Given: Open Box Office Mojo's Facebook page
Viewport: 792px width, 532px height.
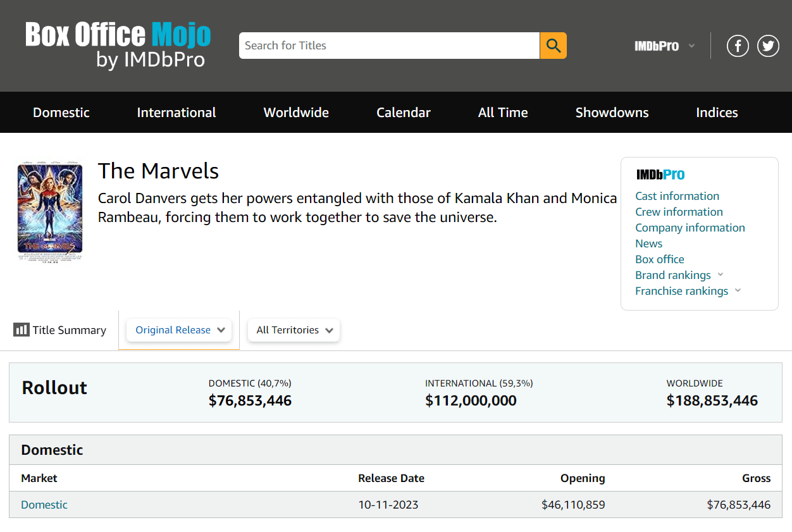Looking at the screenshot, I should click(x=738, y=45).
